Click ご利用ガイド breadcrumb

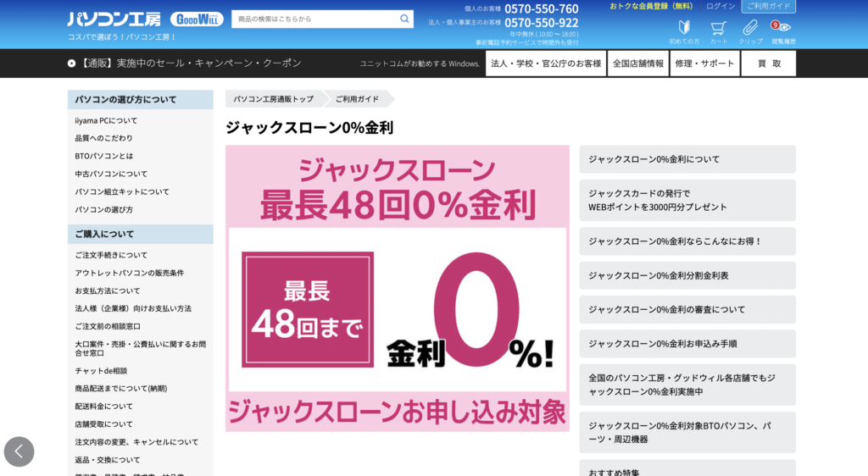click(357, 99)
